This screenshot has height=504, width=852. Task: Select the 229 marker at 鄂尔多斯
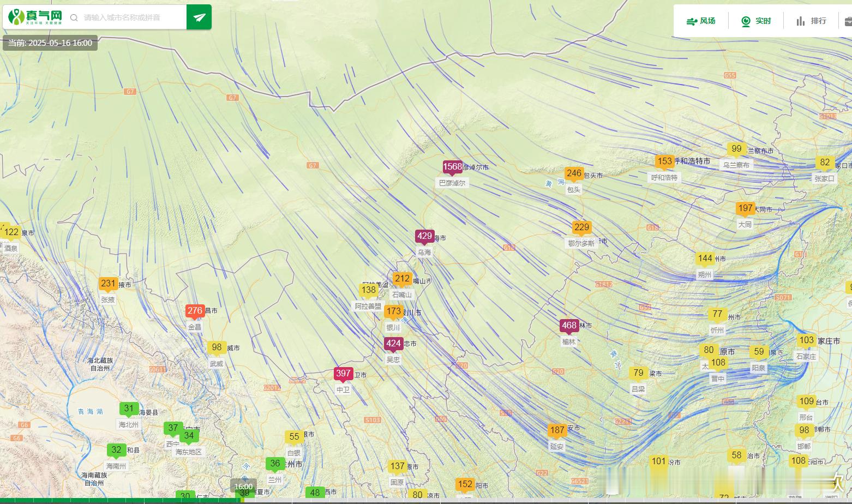(581, 227)
